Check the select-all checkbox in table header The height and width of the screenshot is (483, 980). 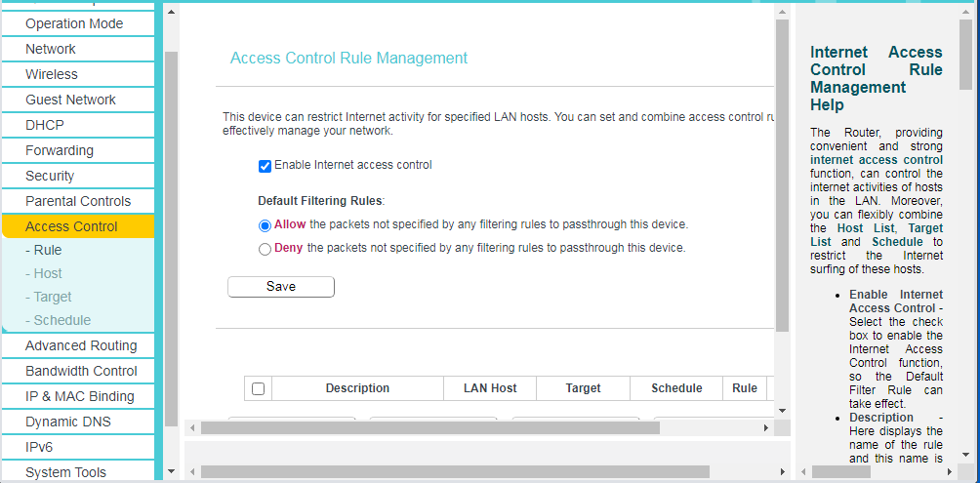point(258,388)
